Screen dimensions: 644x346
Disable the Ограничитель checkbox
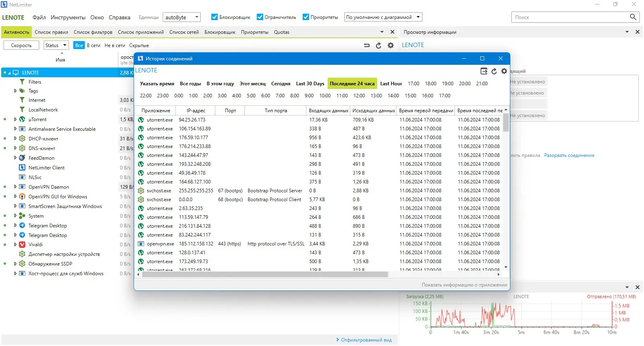point(260,17)
